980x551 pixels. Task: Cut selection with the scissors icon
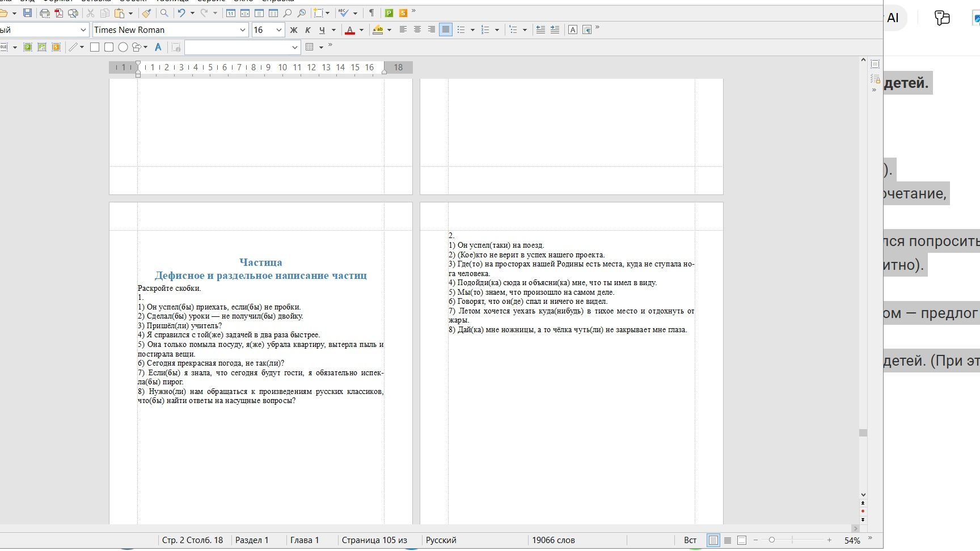point(90,12)
